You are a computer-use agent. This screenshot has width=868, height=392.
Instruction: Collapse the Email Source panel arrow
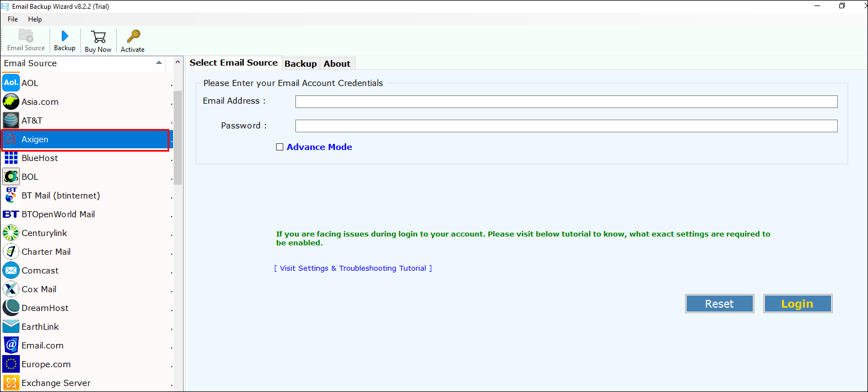159,63
